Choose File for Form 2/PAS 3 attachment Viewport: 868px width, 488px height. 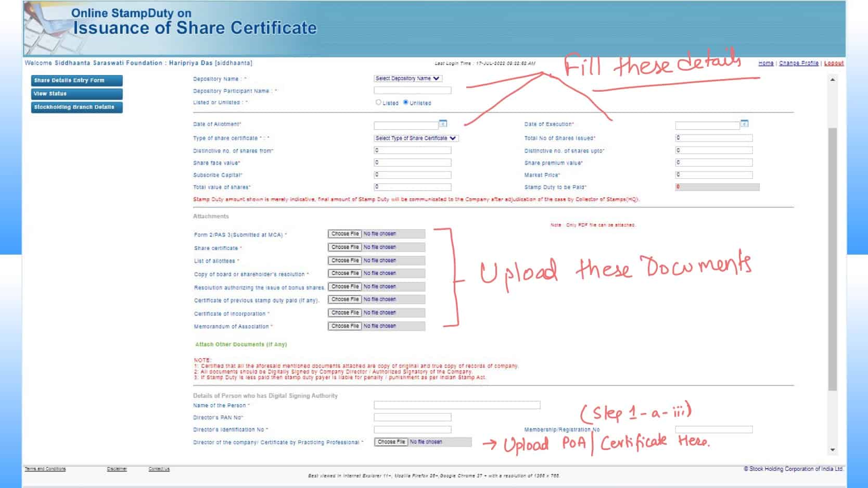[x=345, y=233]
